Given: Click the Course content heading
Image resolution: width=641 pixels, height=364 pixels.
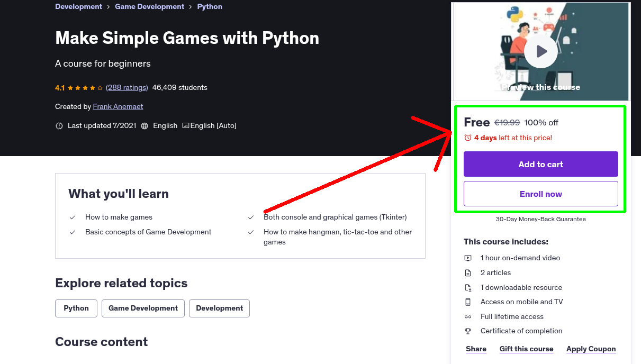Looking at the screenshot, I should [102, 342].
